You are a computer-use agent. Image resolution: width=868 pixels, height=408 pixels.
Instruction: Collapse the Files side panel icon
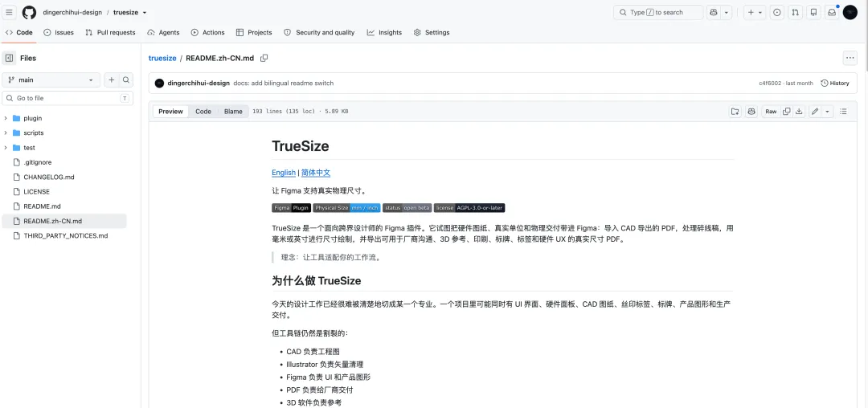(10, 58)
